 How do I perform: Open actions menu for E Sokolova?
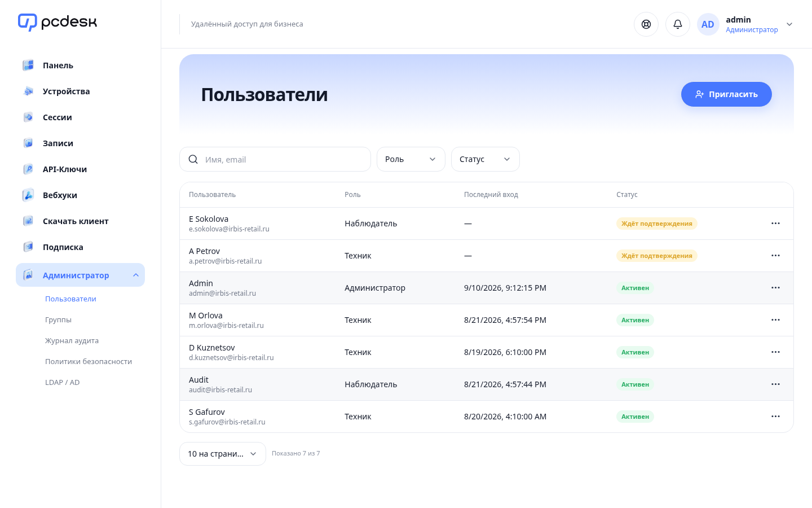(x=775, y=224)
